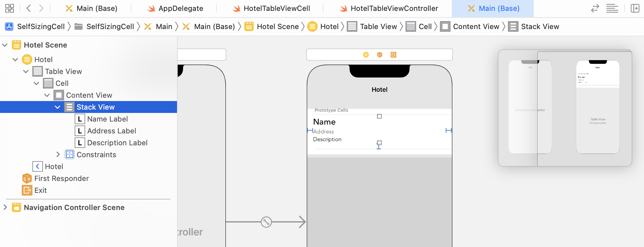Screen dimensions: 644x247
Task: Add a new editor pane
Action: tap(635, 8)
